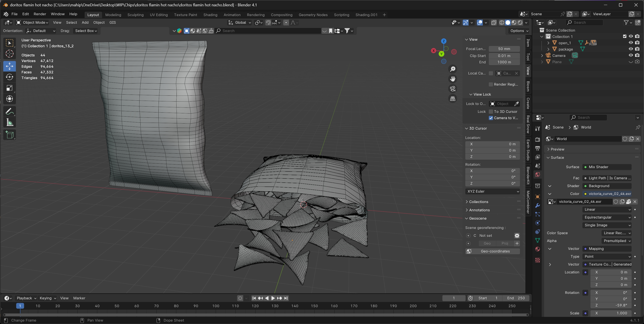This screenshot has width=644, height=324.
Task: Expand the Collections panel
Action: tap(478, 202)
